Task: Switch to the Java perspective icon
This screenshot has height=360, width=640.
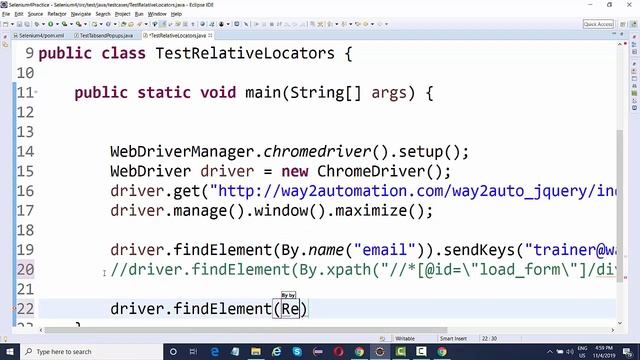Action: pos(634,24)
